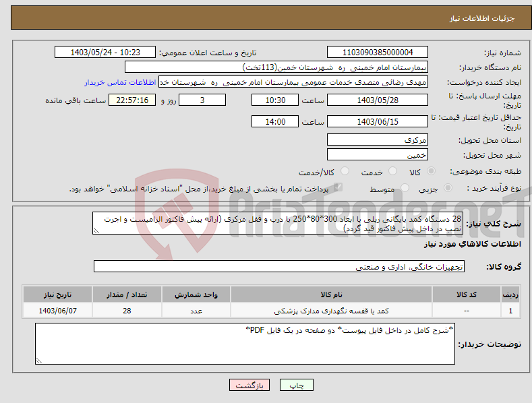Screen dimensions: 532x403
Task: Click the بازگشت (back) button
Action: 249,385
